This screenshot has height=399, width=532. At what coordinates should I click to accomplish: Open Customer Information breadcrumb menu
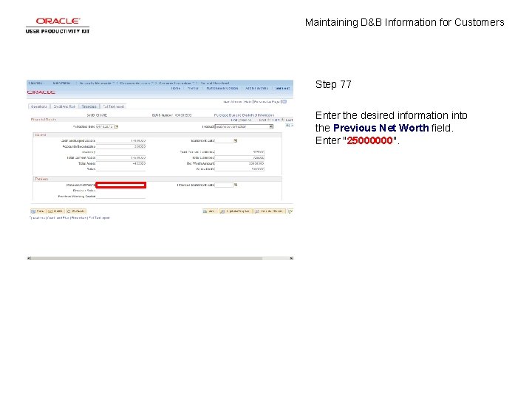(176, 83)
